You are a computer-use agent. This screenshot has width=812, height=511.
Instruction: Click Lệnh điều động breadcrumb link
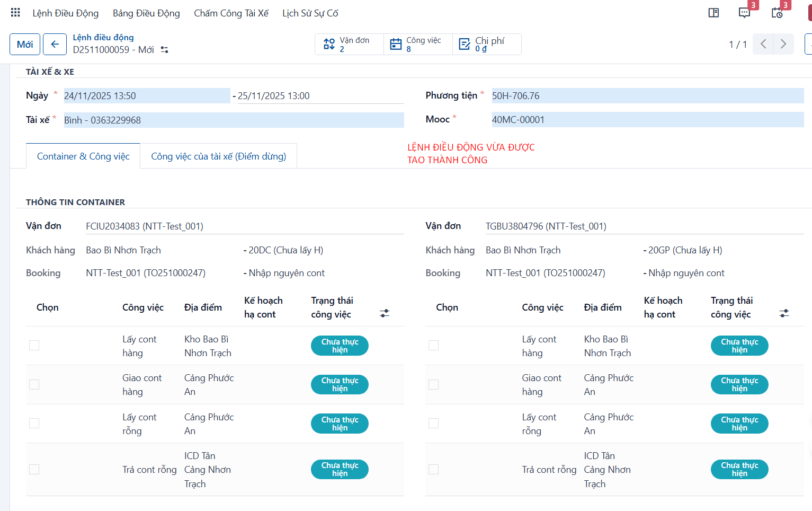(x=103, y=37)
